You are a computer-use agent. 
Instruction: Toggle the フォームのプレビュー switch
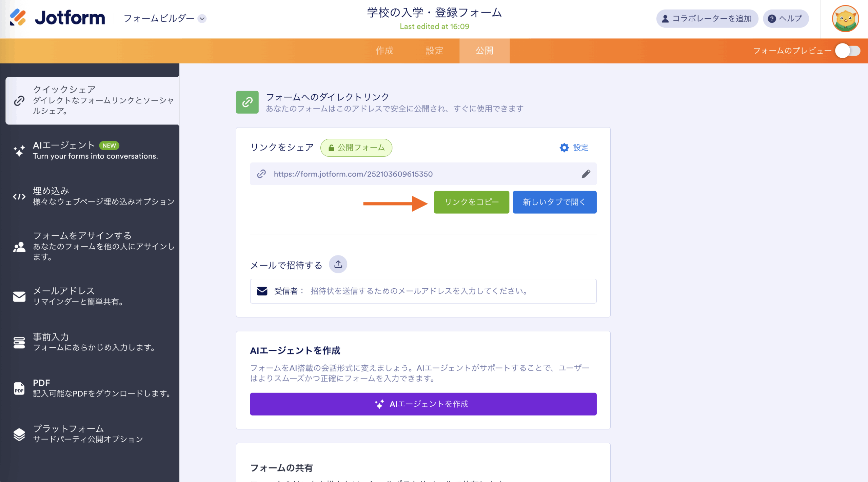pos(847,51)
